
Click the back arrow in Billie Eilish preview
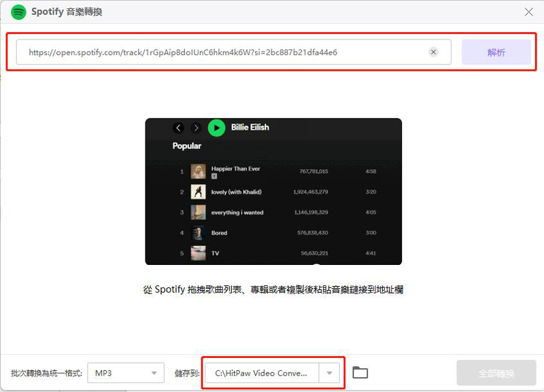click(178, 128)
